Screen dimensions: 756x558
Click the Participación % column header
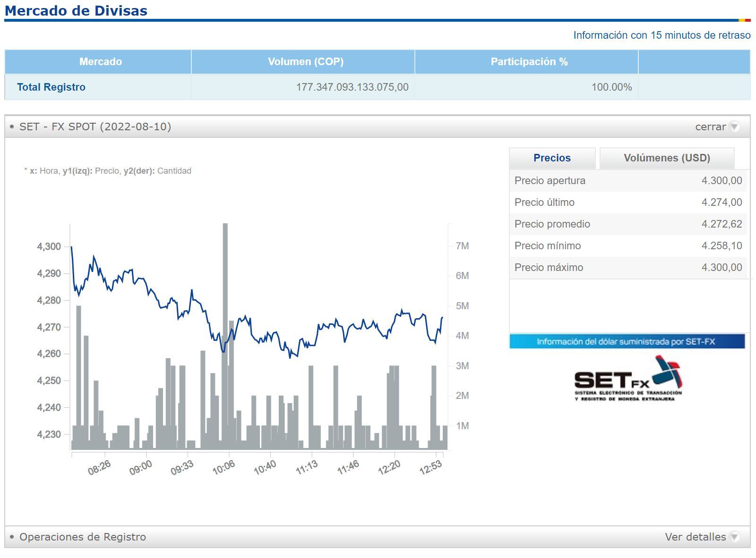529,62
